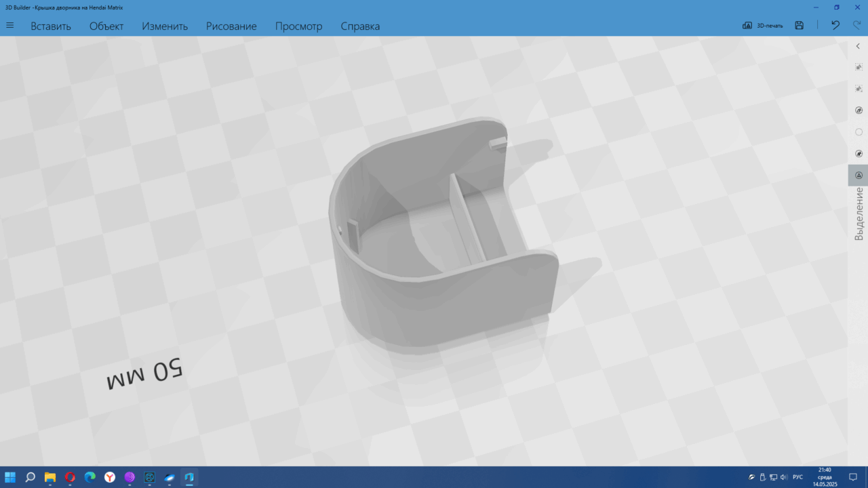Image resolution: width=868 pixels, height=488 pixels.
Task: Open Yandex Browser from the taskbar
Action: [x=110, y=477]
